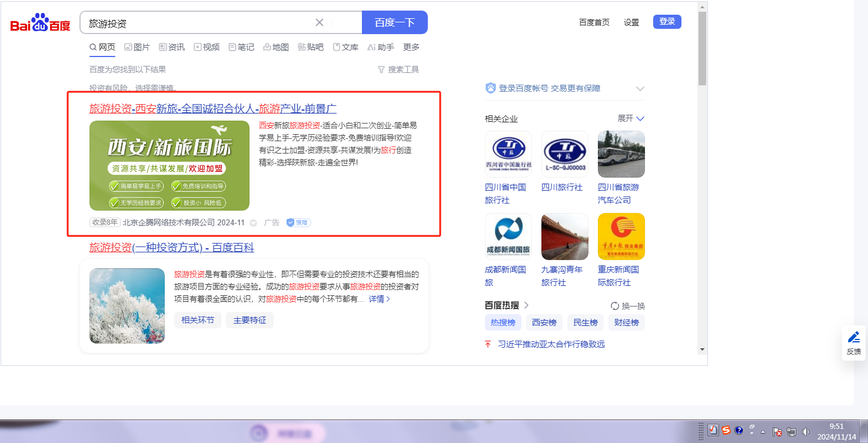
Task: Switch to the 西安榜 tab
Action: coord(544,322)
